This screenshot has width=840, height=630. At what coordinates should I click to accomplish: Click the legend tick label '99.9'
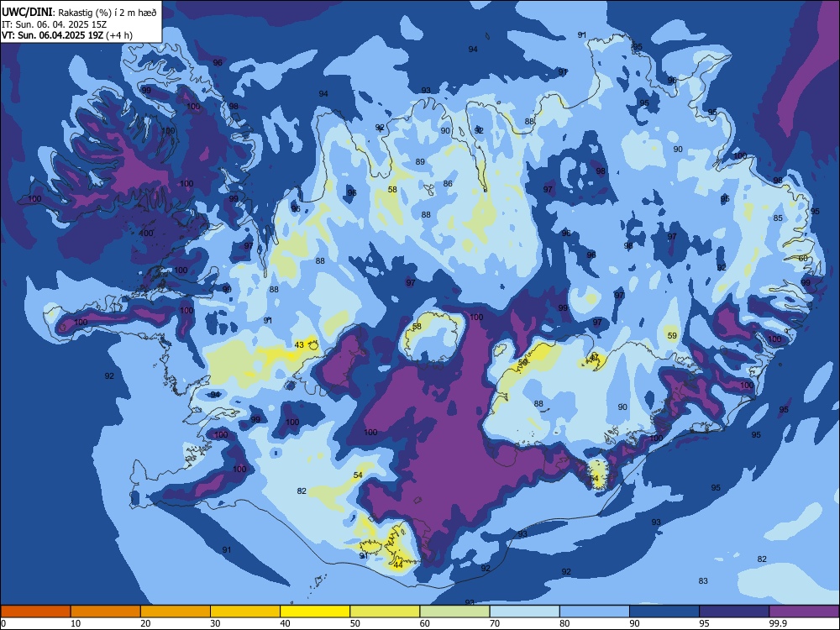coord(777,623)
